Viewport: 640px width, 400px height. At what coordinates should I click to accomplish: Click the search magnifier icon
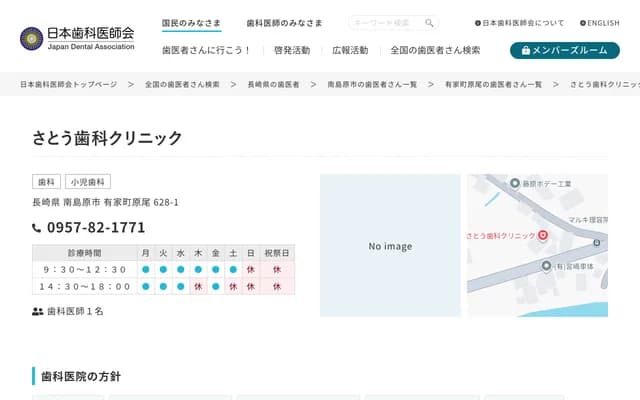pos(429,23)
